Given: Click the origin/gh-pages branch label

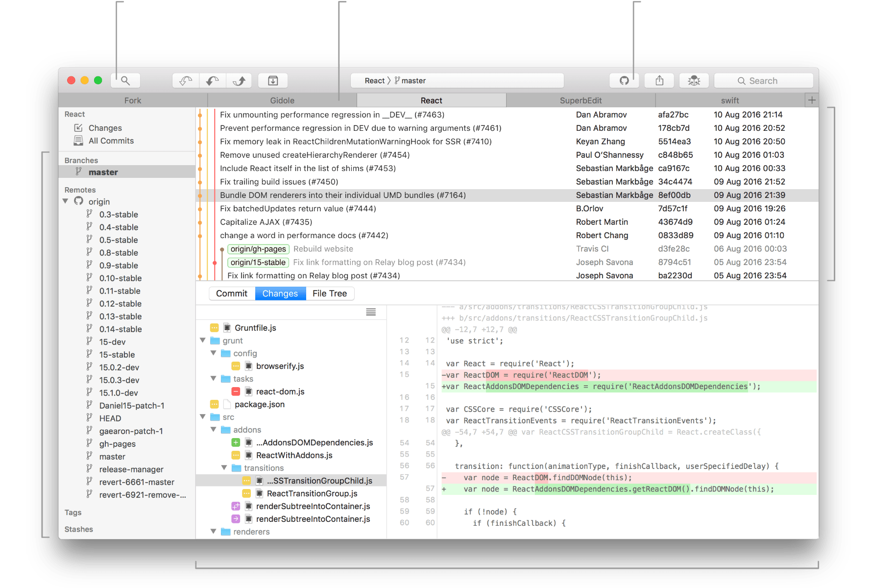Looking at the screenshot, I should coord(258,249).
